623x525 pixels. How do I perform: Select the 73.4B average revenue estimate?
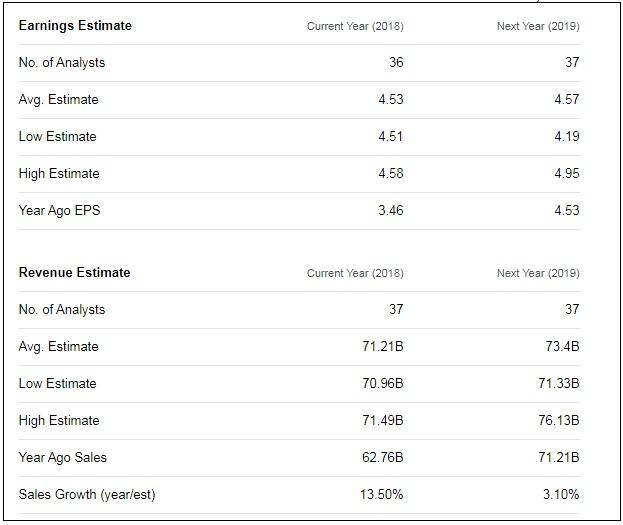tap(560, 346)
